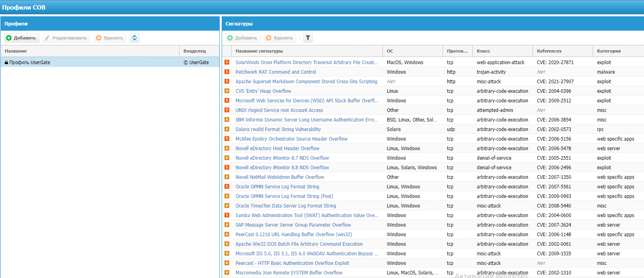Click severity 4 icon for Oracle TimesTen row
Viewport: 644px width, 278px height.
tap(227, 206)
